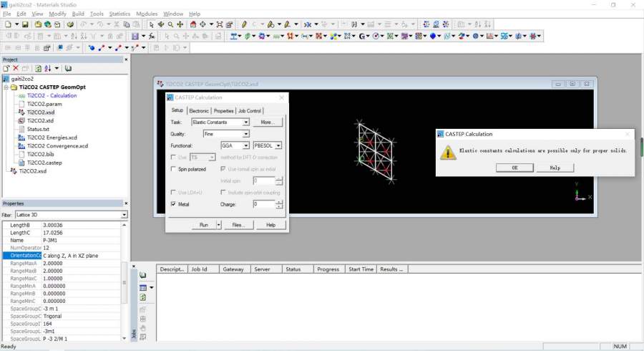
Task: Click the warning icon in the error dialog
Action: point(448,152)
